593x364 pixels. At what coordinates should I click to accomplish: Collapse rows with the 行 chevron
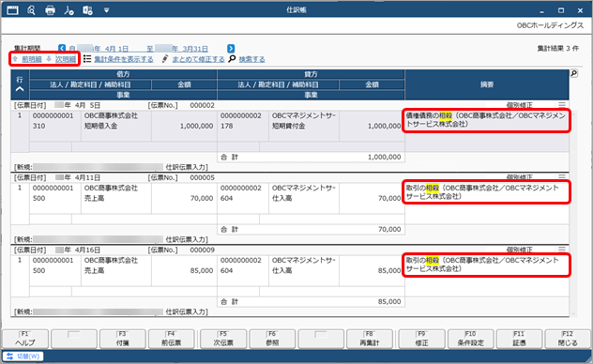coord(20,89)
